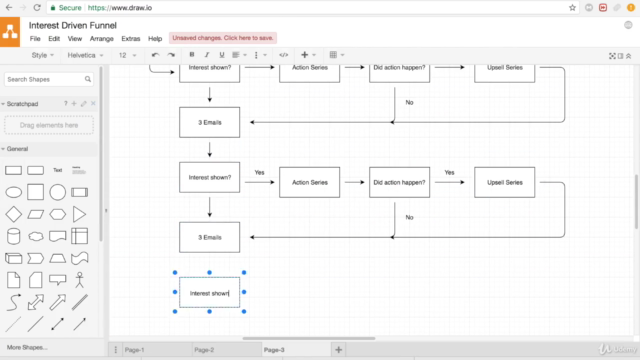Select the curved S line shape
Image resolution: width=640 pixels, height=360 pixels.
13,302
